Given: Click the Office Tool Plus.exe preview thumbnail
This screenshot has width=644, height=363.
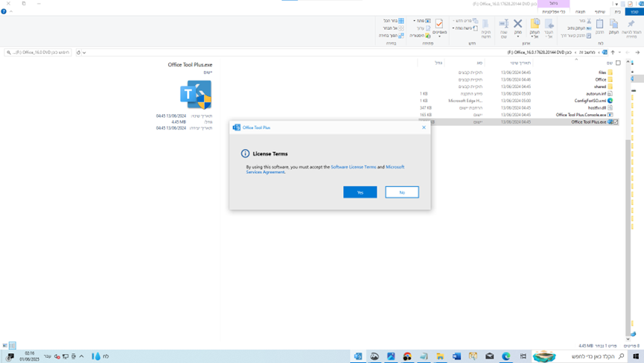Looking at the screenshot, I should [196, 95].
